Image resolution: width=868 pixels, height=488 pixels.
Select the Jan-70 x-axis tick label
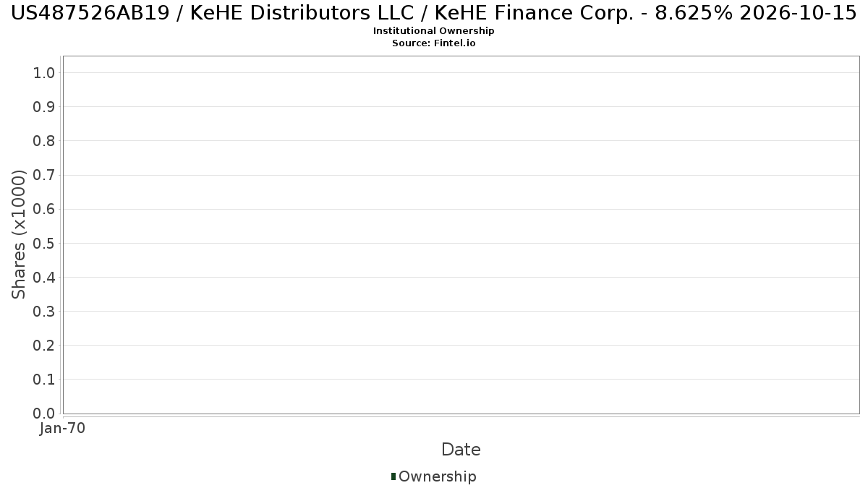tap(63, 429)
